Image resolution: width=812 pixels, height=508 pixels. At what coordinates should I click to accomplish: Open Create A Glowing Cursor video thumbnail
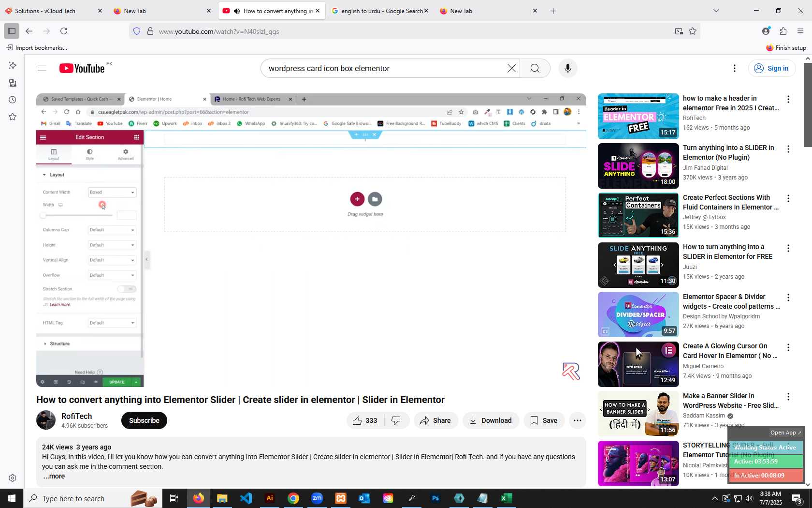[638, 364]
